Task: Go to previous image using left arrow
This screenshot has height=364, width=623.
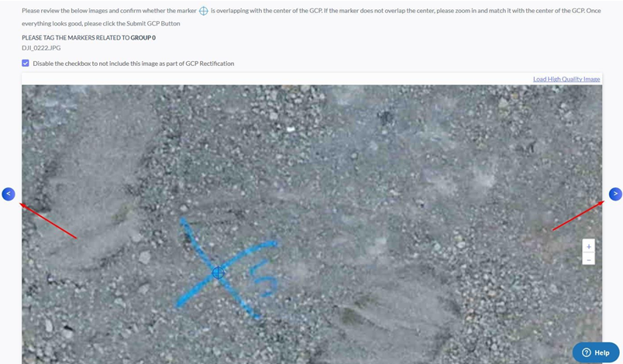Action: 9,194
